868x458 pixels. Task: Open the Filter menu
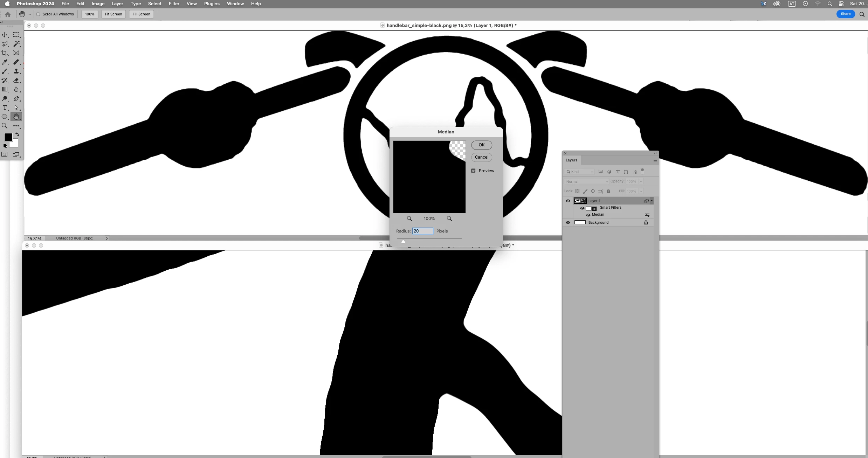pos(174,4)
